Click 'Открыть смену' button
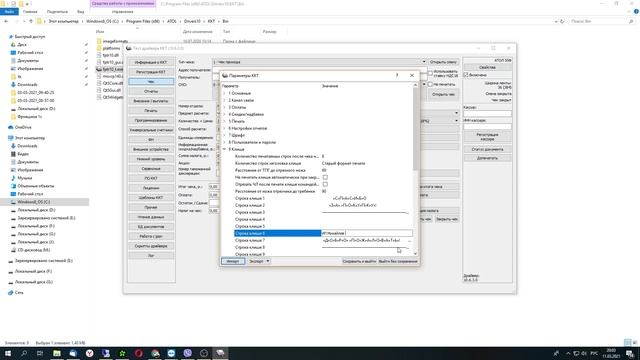Image resolution: width=640 pixels, height=360 pixels. point(444,62)
